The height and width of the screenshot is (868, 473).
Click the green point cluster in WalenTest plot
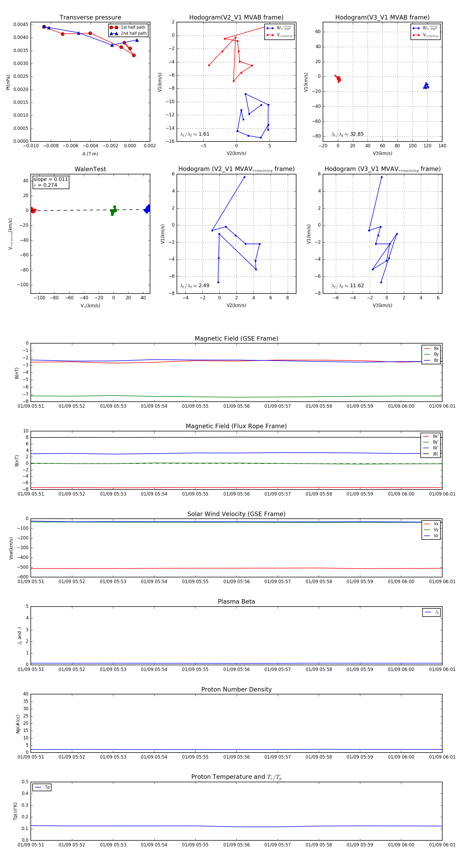pos(114,211)
